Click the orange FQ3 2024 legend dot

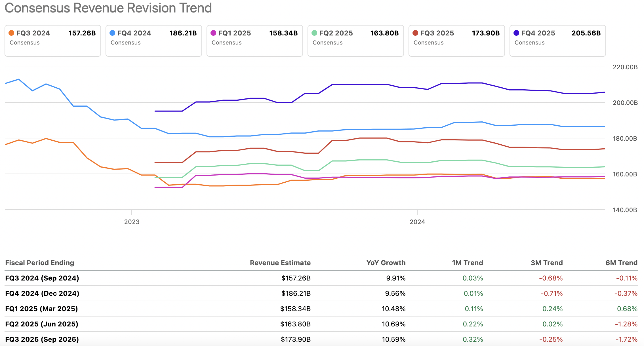11,33
